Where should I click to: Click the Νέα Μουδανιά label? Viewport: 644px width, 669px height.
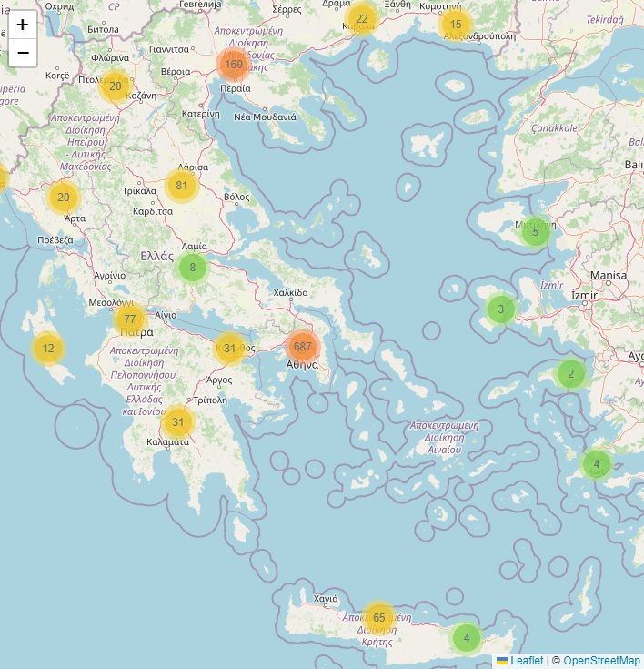265,117
